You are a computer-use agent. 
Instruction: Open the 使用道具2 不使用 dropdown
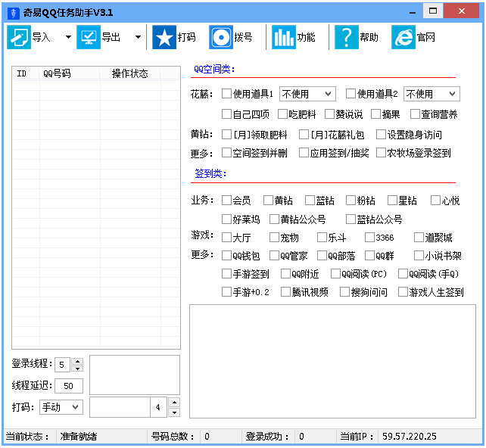[431, 94]
